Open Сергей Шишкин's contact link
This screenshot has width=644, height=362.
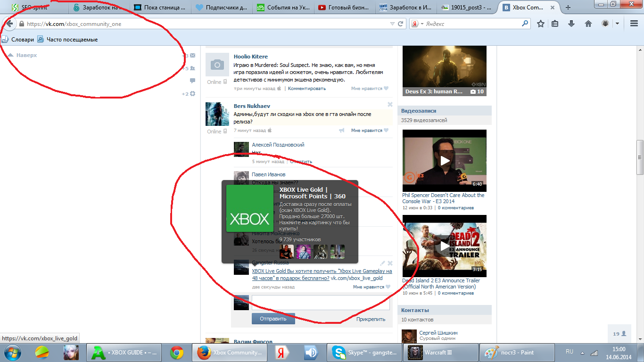tap(438, 333)
